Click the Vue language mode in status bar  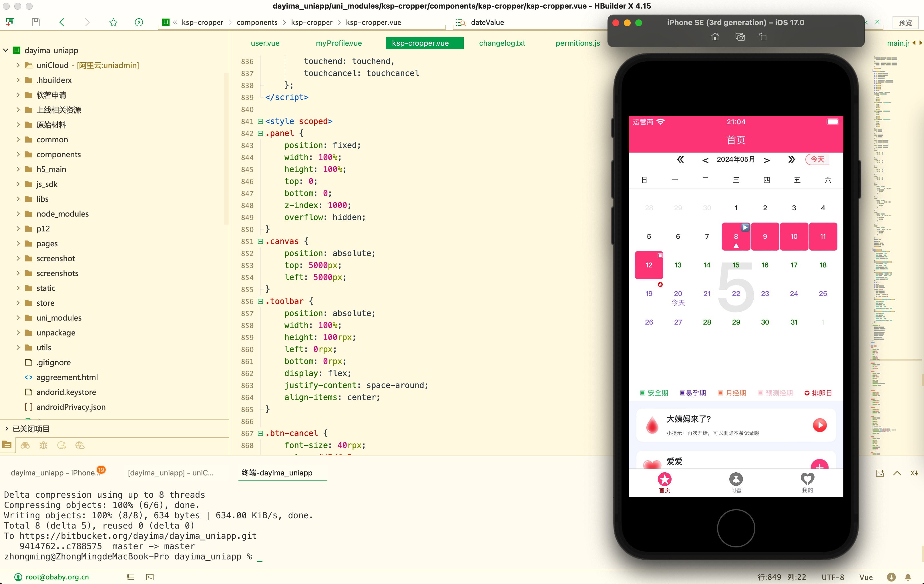point(866,577)
